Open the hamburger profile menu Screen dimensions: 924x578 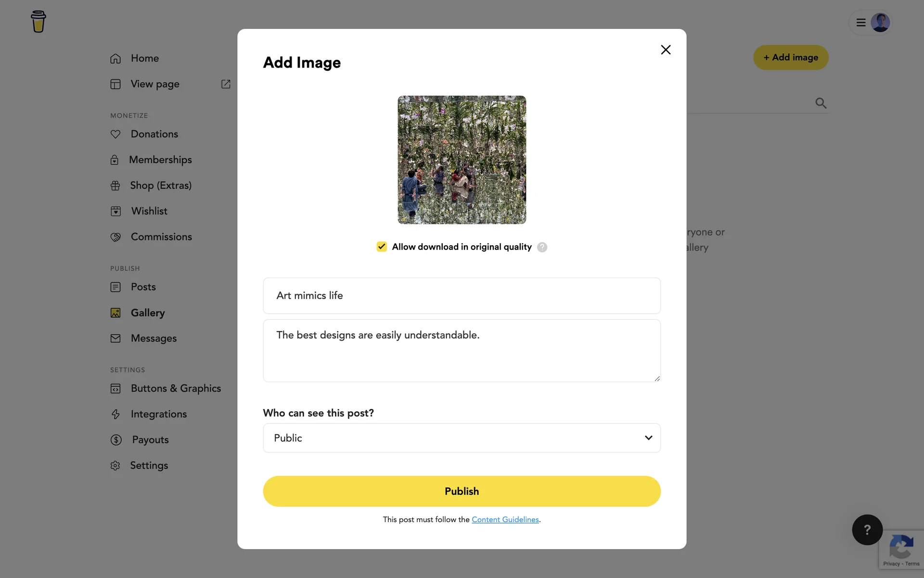[x=861, y=23]
